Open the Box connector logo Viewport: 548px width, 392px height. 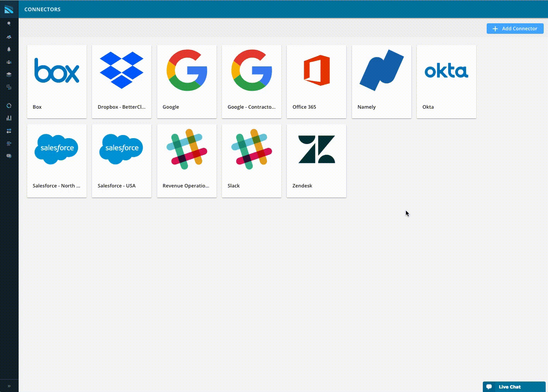57,70
